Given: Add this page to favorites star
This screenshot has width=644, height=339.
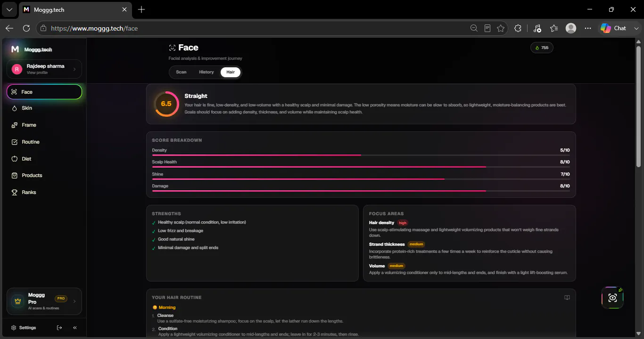Looking at the screenshot, I should coord(501,28).
